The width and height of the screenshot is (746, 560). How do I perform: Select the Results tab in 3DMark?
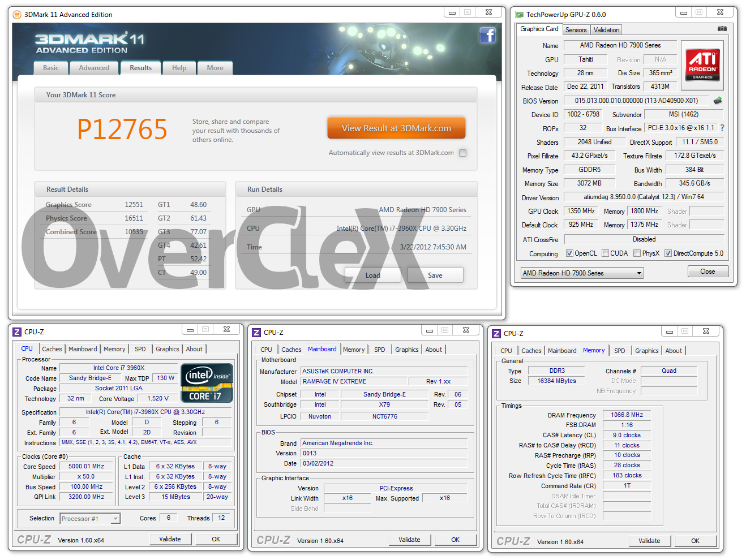point(141,68)
